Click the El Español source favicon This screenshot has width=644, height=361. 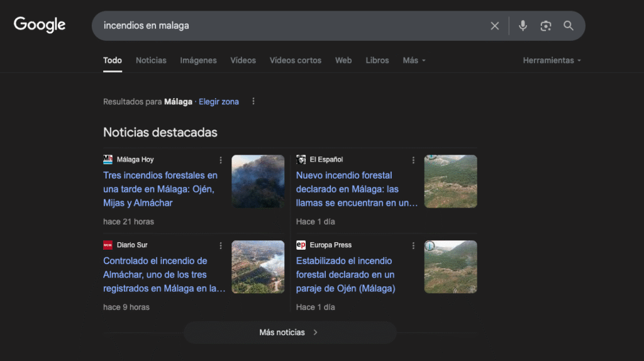pos(301,159)
